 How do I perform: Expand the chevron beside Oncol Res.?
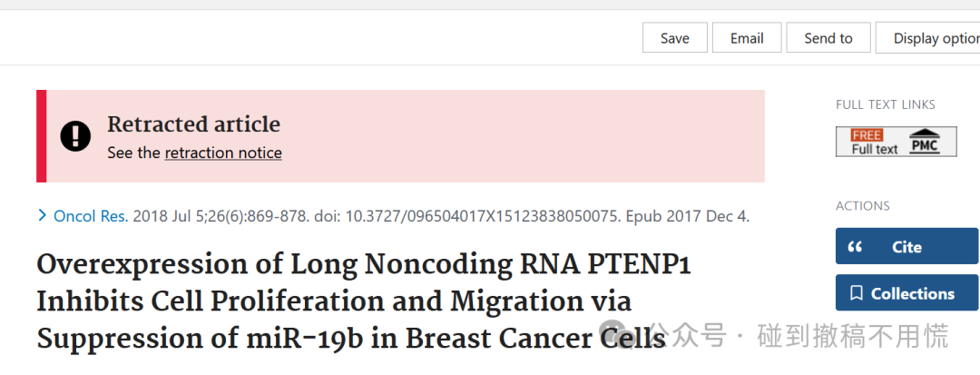pos(42,216)
